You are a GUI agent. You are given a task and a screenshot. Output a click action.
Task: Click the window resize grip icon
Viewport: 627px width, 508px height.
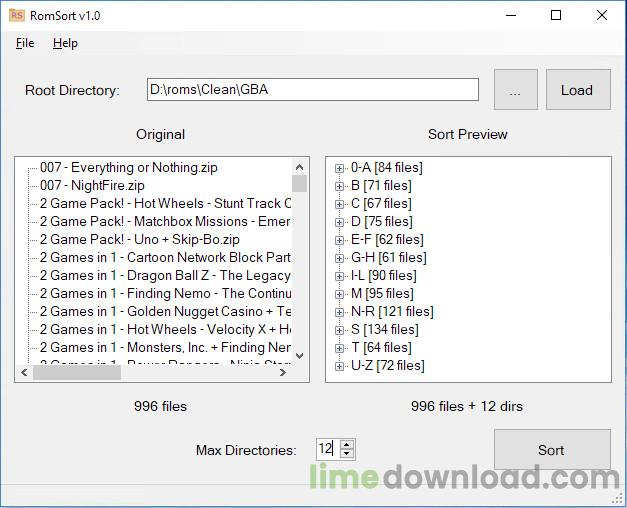(x=619, y=500)
